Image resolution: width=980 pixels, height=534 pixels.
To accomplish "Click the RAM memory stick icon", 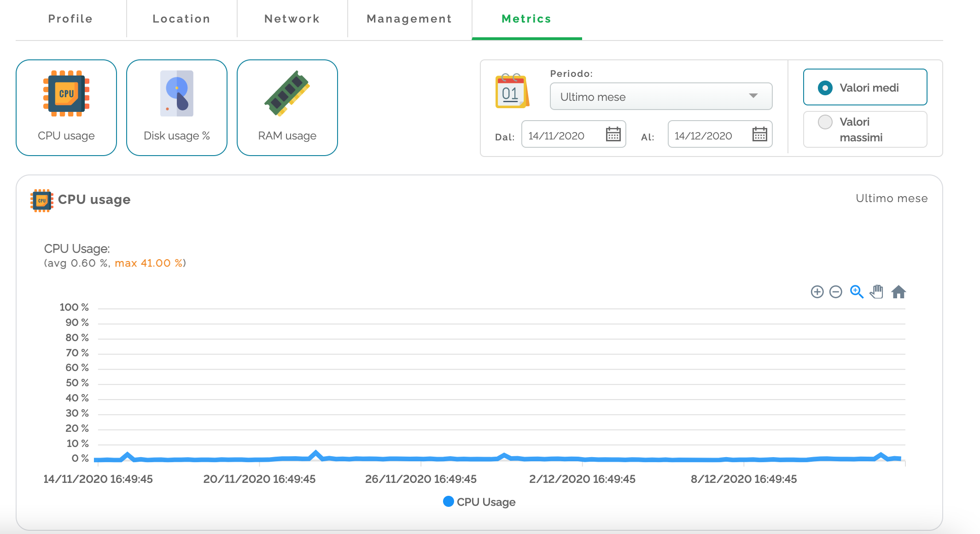I will click(x=287, y=93).
